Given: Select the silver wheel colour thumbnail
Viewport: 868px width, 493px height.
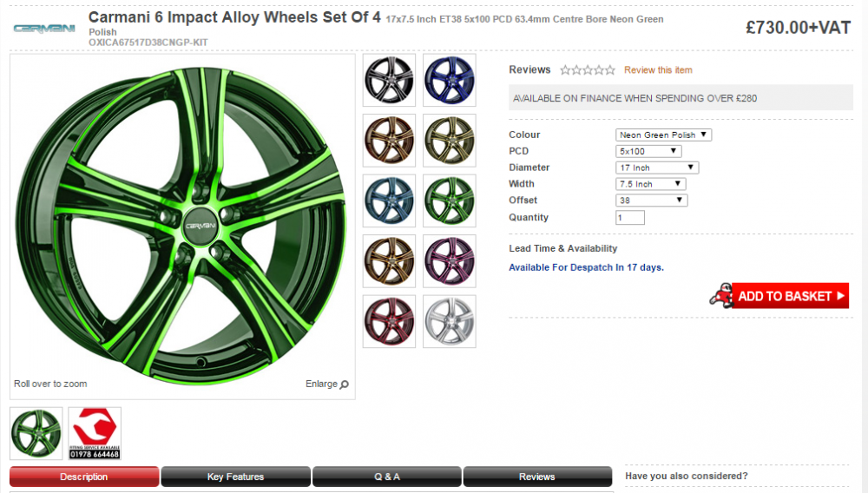Looking at the screenshot, I should pos(450,321).
